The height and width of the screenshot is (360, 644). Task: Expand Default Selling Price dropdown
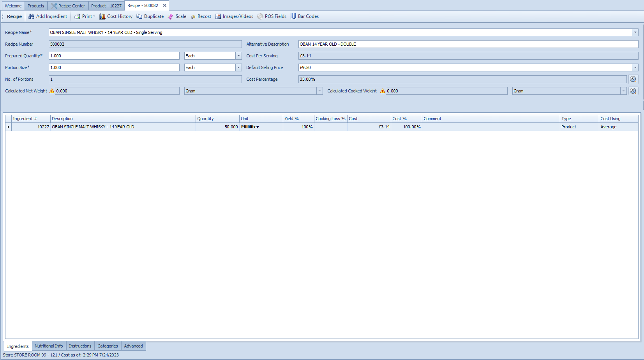tap(635, 67)
